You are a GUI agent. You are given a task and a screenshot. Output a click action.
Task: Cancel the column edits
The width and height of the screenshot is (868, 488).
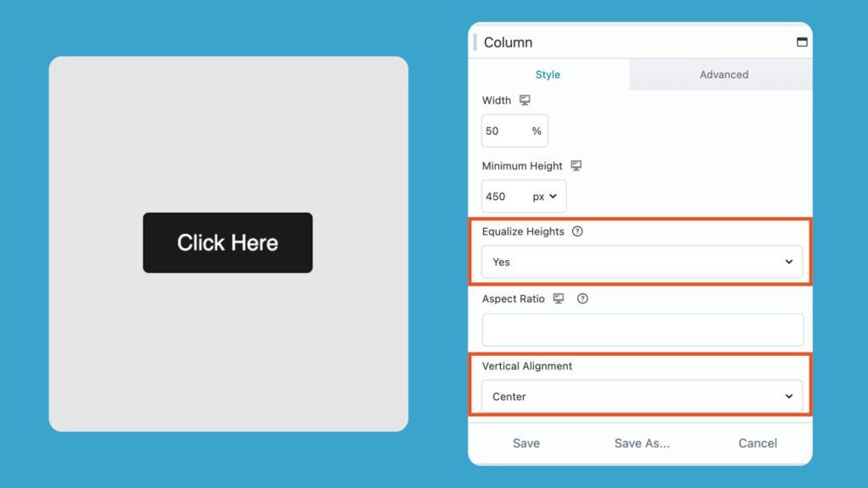(x=757, y=442)
